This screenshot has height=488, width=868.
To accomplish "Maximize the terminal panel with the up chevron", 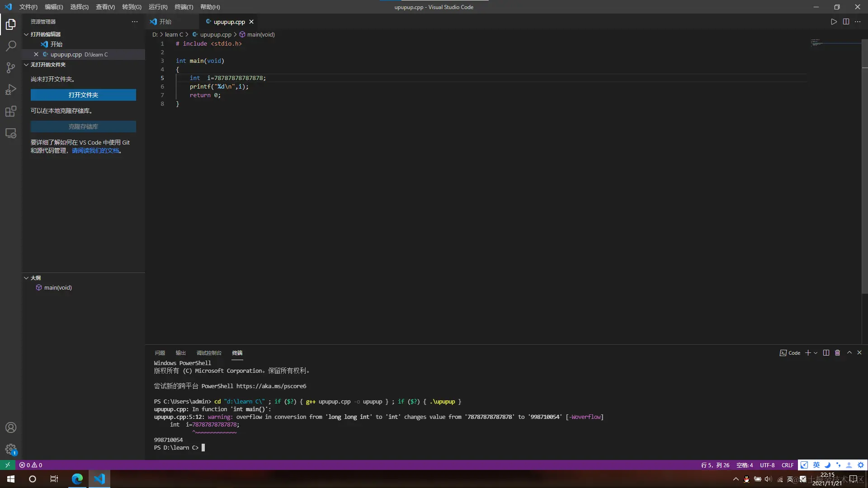I will [849, 353].
